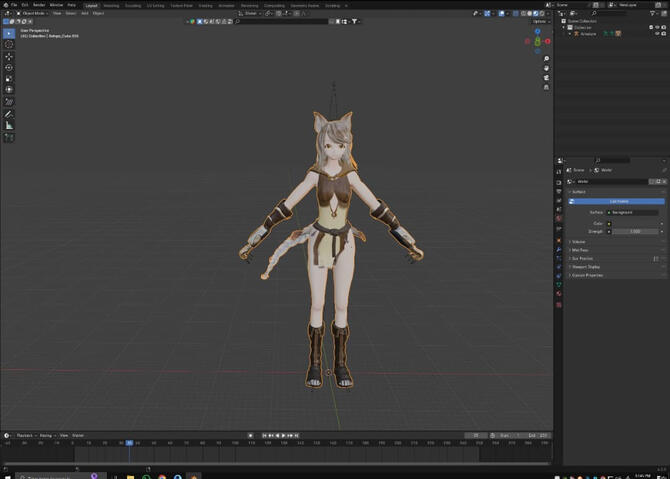
Task: Select the Rotate tool
Action: 9,68
